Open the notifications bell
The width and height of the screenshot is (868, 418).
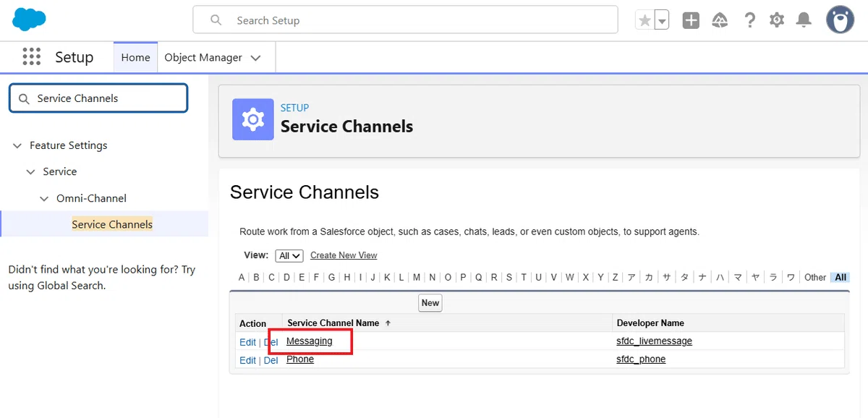pyautogui.click(x=804, y=20)
